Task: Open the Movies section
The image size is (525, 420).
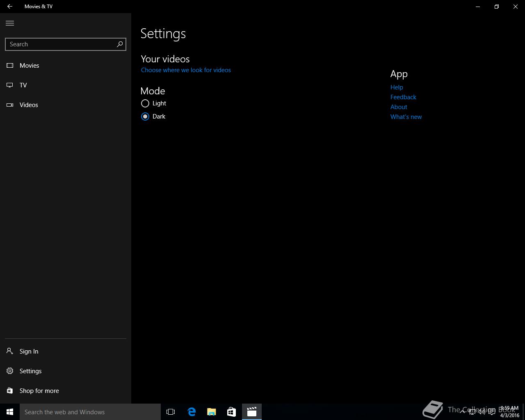Action: [66, 66]
